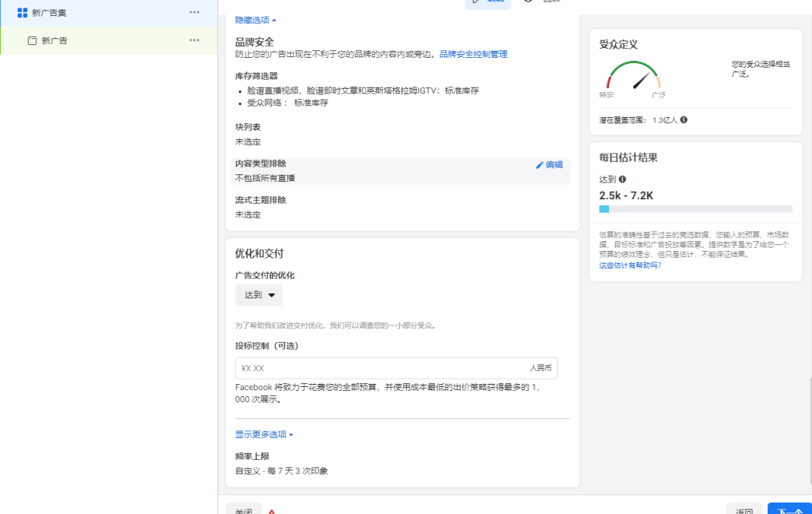Click the circular refresh icon near 回顾
This screenshot has width=812, height=514.
pyautogui.click(x=528, y=2)
